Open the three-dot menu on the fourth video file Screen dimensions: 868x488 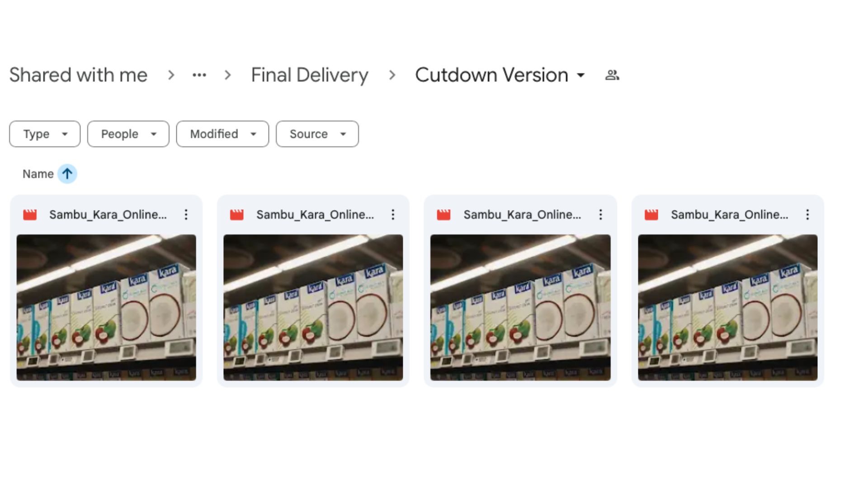807,215
